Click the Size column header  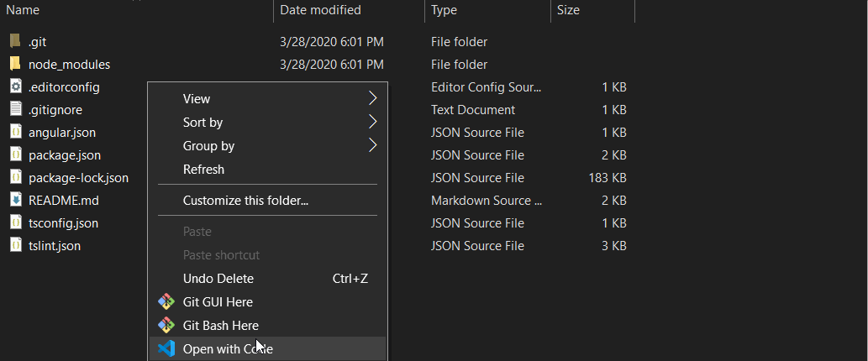pos(568,10)
